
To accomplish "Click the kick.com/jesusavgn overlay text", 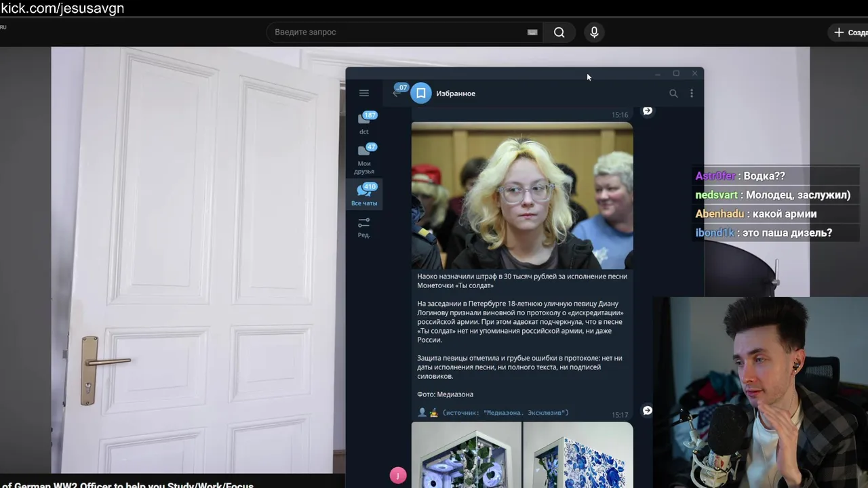I will click(x=62, y=8).
